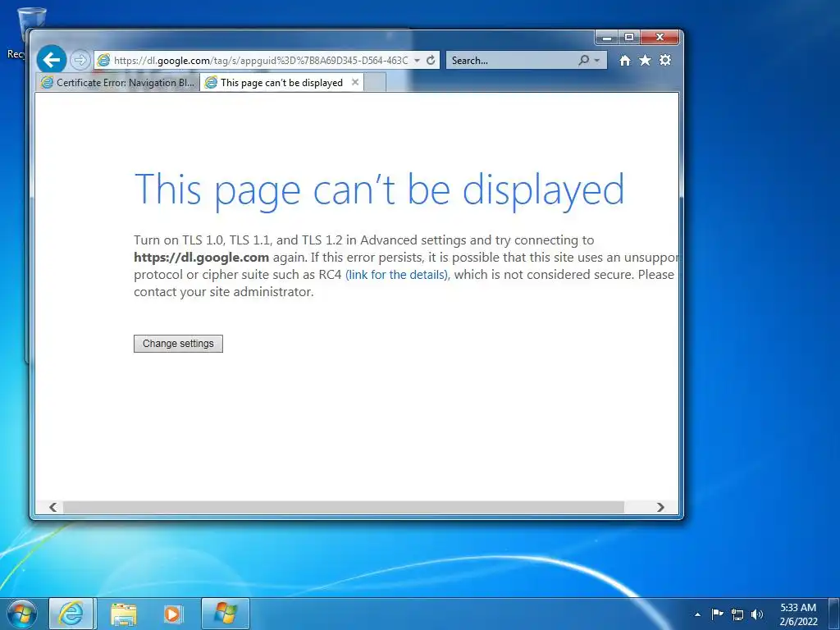Click the Change settings button

click(x=178, y=344)
